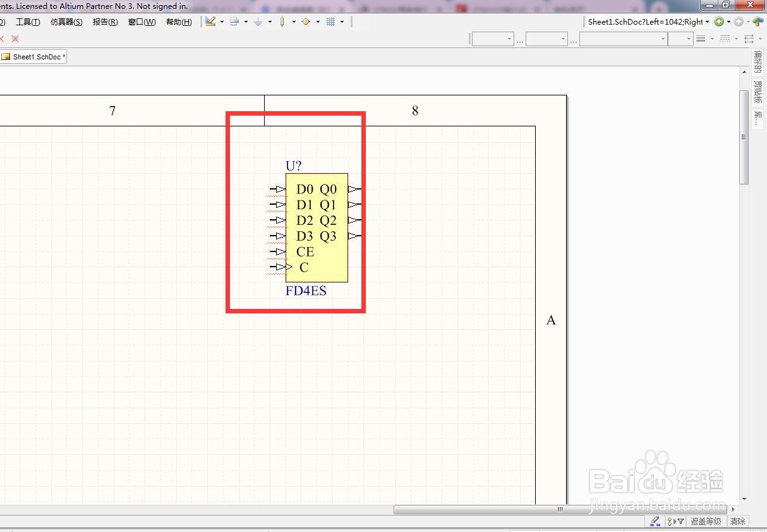Click the D0 input pin of FD4ES
The width and height of the screenshot is (767, 532).
(277, 189)
